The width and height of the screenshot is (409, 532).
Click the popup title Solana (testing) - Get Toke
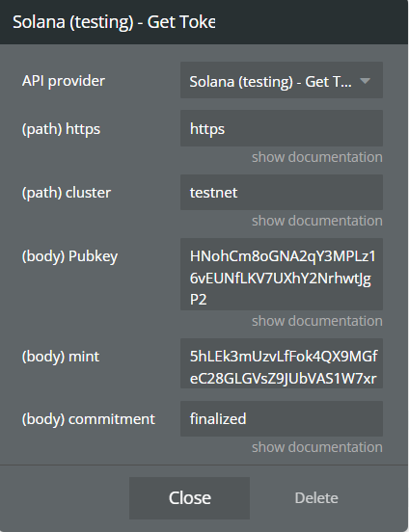tap(114, 22)
